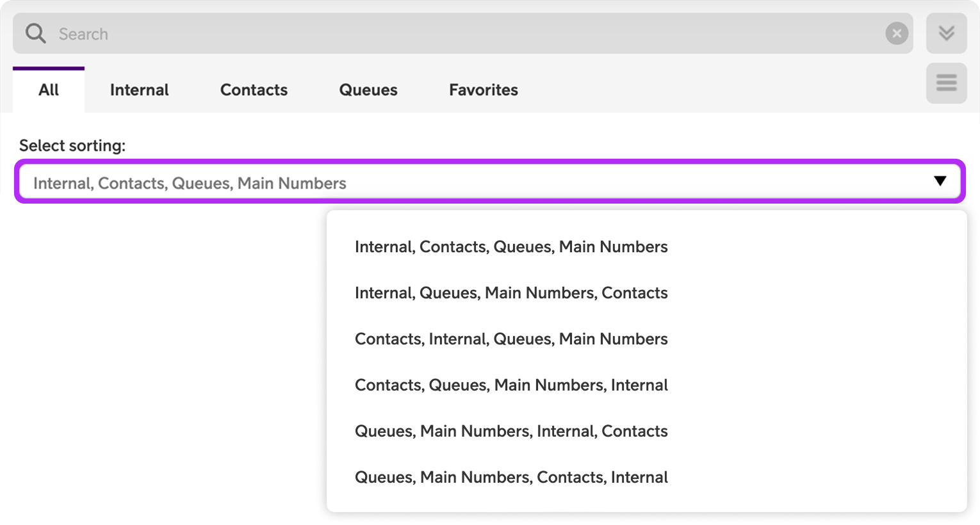Click the sorting dropdown arrow
This screenshot has height=525, width=980.
pos(940,181)
